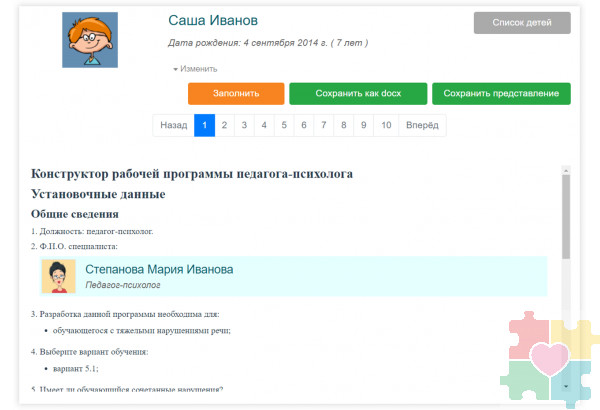
Task: Open Степанова Мария Иванова specialist profile
Action: pos(159,269)
